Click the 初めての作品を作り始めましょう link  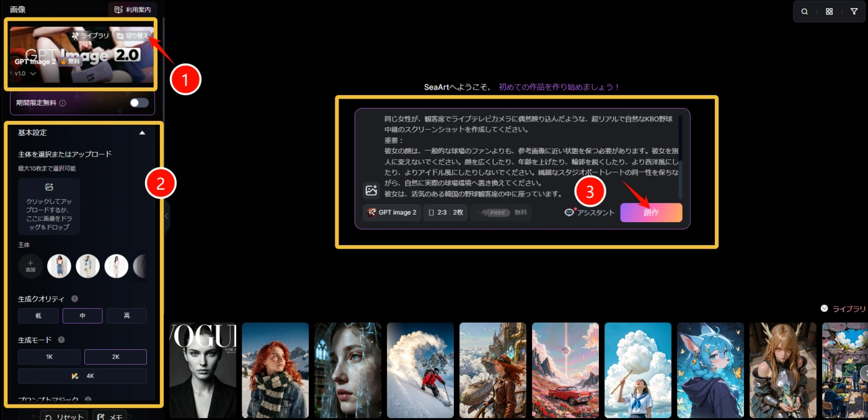(559, 87)
